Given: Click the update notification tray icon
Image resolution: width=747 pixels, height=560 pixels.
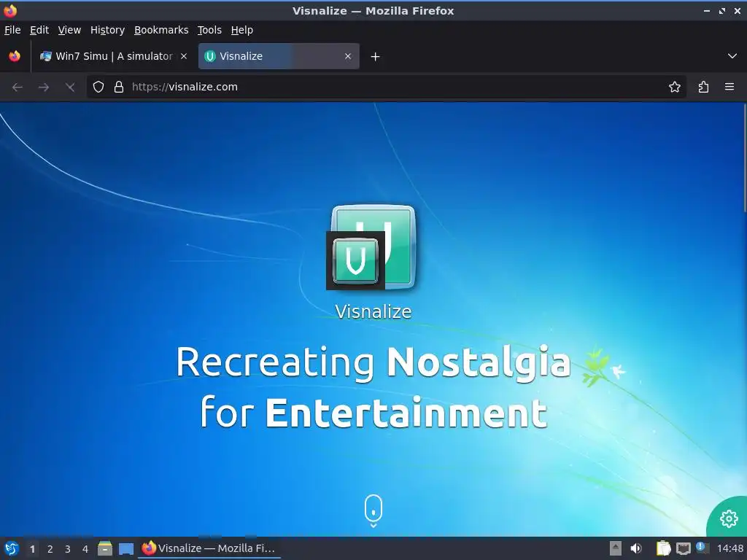Looking at the screenshot, I should coord(703,548).
